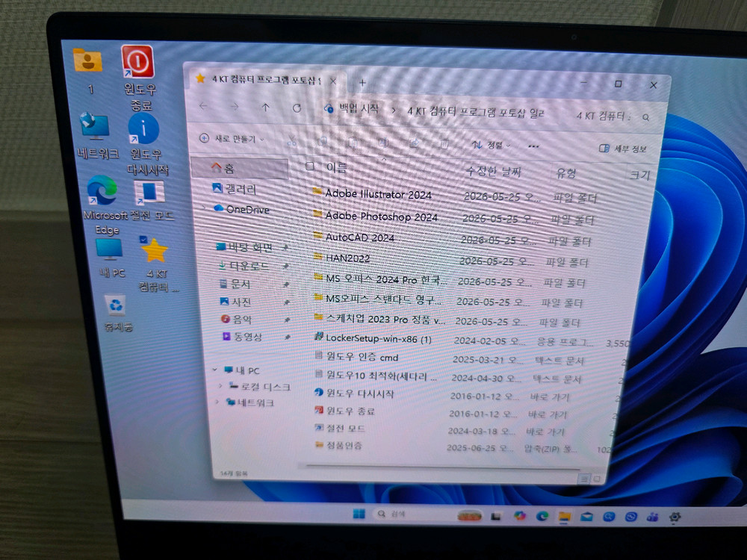Select the 절전 모드 desktop icon

[152, 200]
